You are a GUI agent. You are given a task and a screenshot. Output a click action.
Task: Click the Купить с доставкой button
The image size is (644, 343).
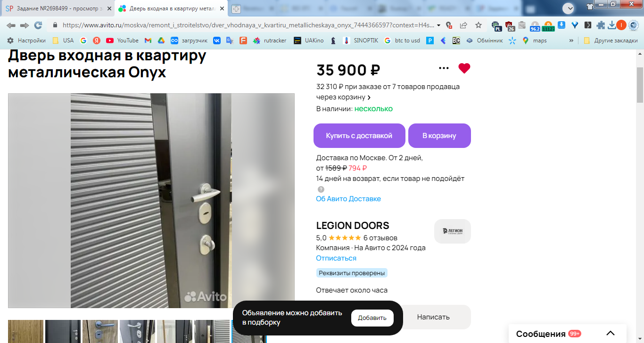(x=359, y=136)
